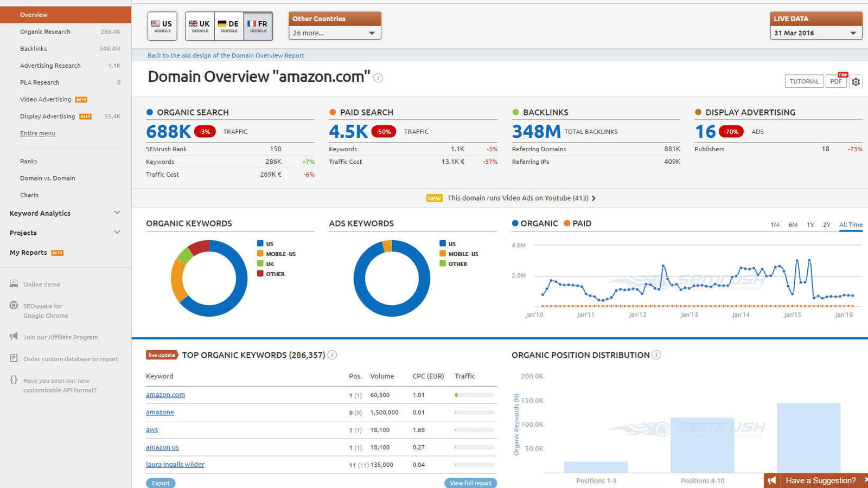Image resolution: width=868 pixels, height=488 pixels.
Task: Click the PDF export button
Action: click(x=836, y=81)
